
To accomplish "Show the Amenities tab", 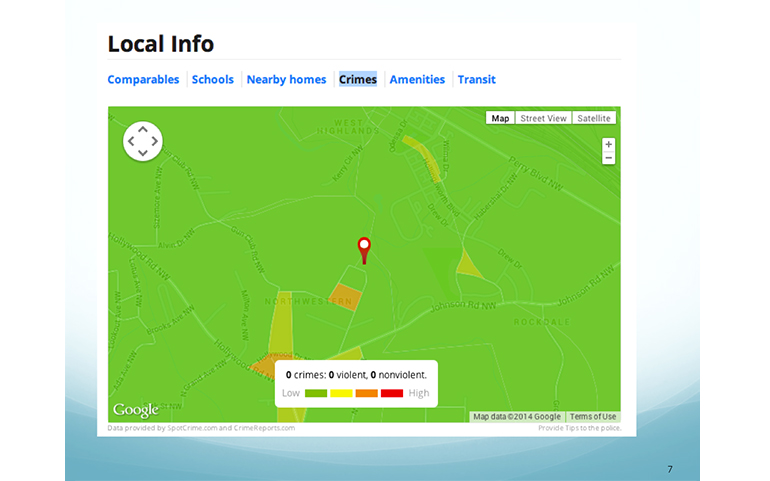I will click(x=417, y=80).
